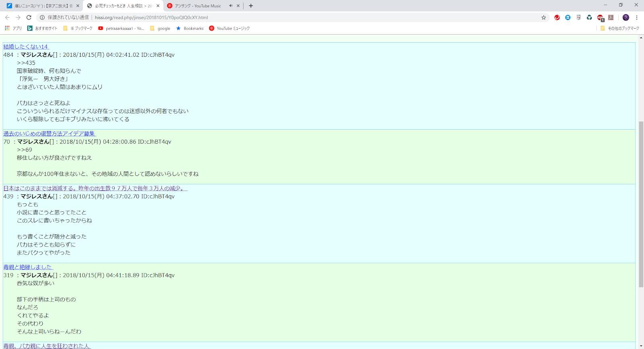
Task: Open the 毒親と絶縁しました thread link
Action: tap(28, 267)
